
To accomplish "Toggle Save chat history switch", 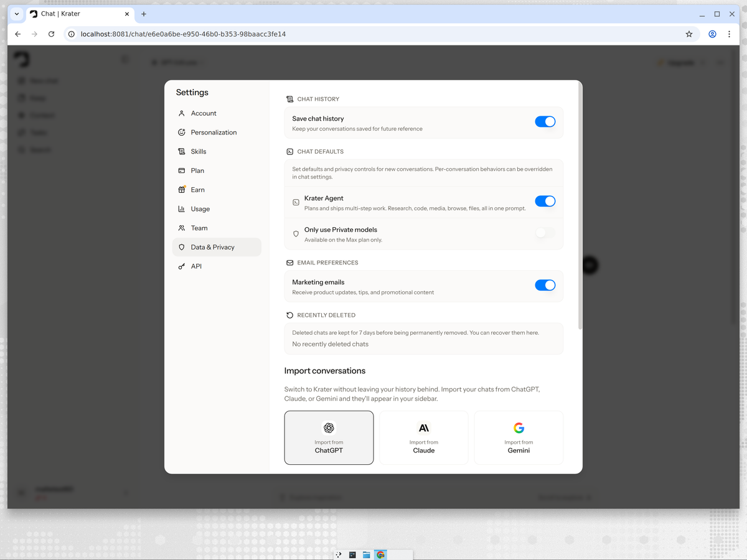I will click(545, 122).
